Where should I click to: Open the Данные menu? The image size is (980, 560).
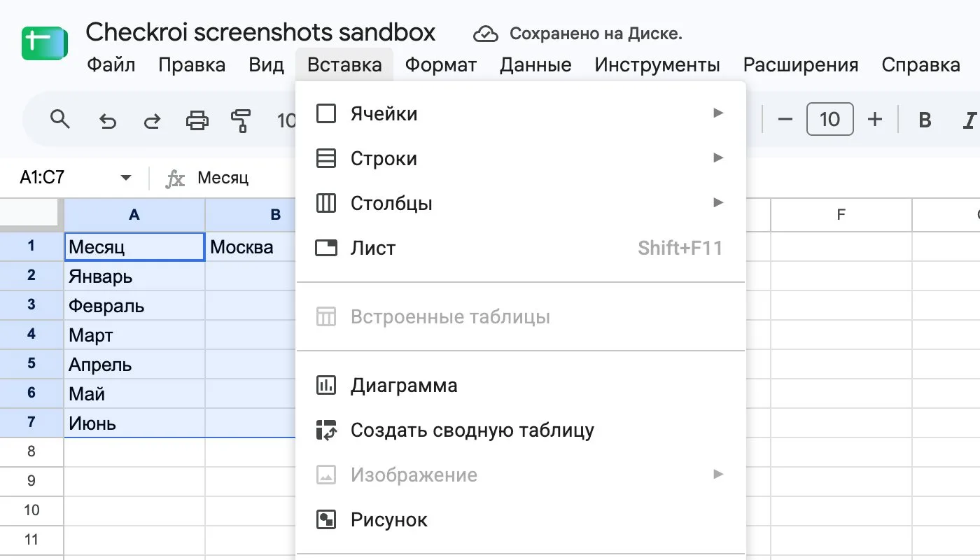point(535,65)
